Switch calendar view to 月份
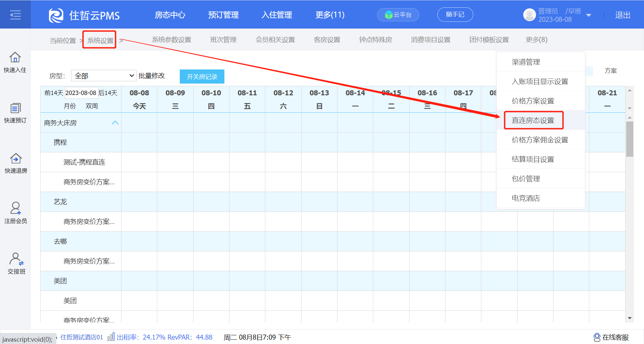The image size is (644, 344). (x=70, y=106)
